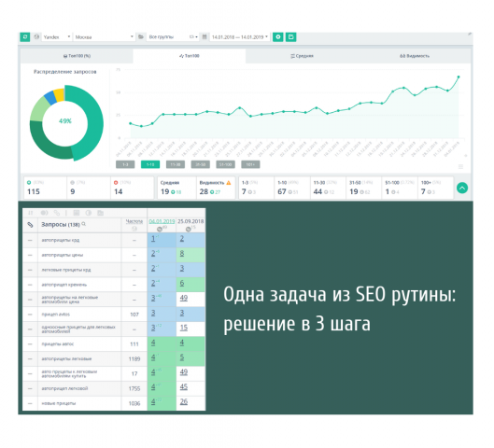Open position 26 link in новые прицепы row
The width and height of the screenshot is (494, 448).
pyautogui.click(x=184, y=401)
